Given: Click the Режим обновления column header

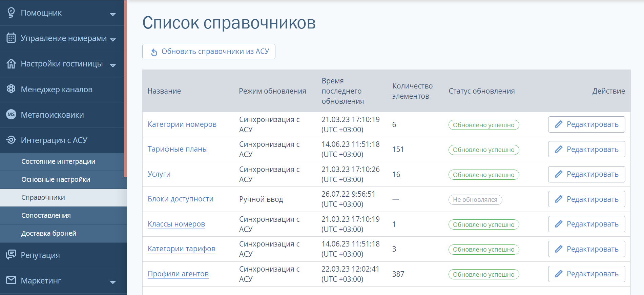Looking at the screenshot, I should click(272, 91).
